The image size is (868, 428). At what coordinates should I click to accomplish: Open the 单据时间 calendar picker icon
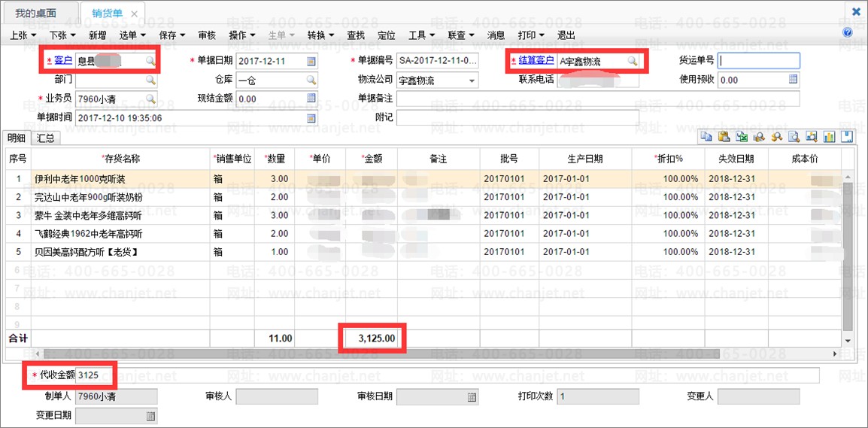(311, 118)
